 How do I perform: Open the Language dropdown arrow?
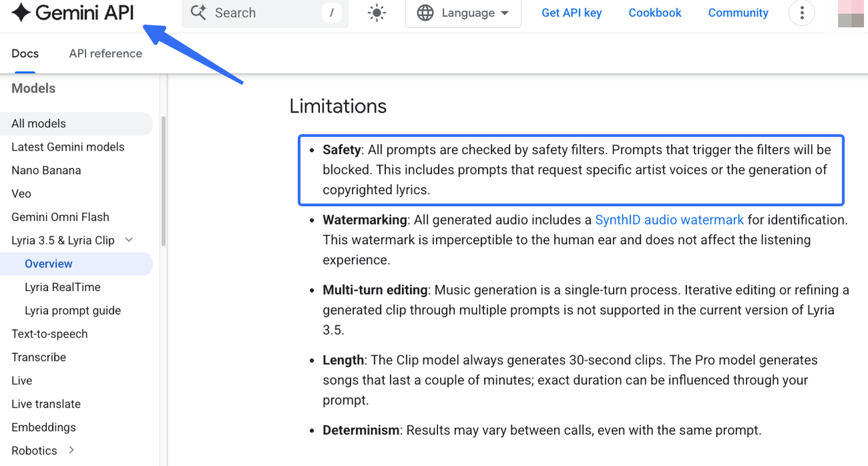pyautogui.click(x=505, y=13)
